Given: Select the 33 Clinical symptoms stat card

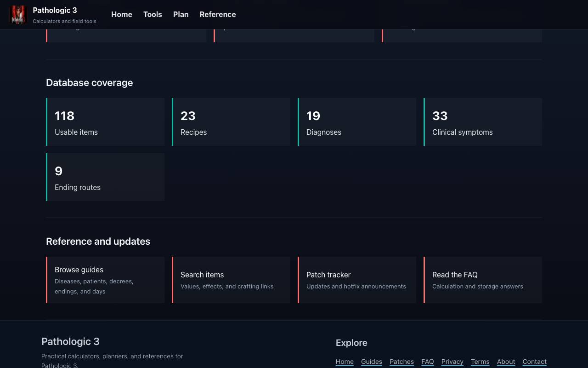Looking at the screenshot, I should (x=483, y=122).
